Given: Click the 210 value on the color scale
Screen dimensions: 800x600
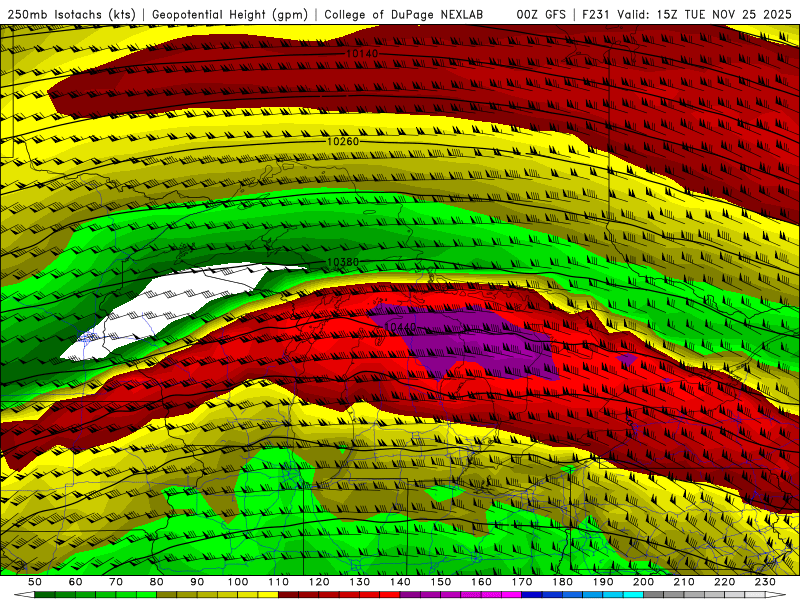Looking at the screenshot, I should 684,582.
